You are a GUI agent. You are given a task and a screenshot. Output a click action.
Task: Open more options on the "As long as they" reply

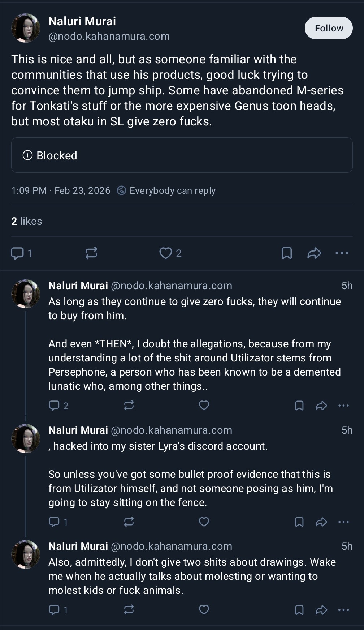click(343, 406)
